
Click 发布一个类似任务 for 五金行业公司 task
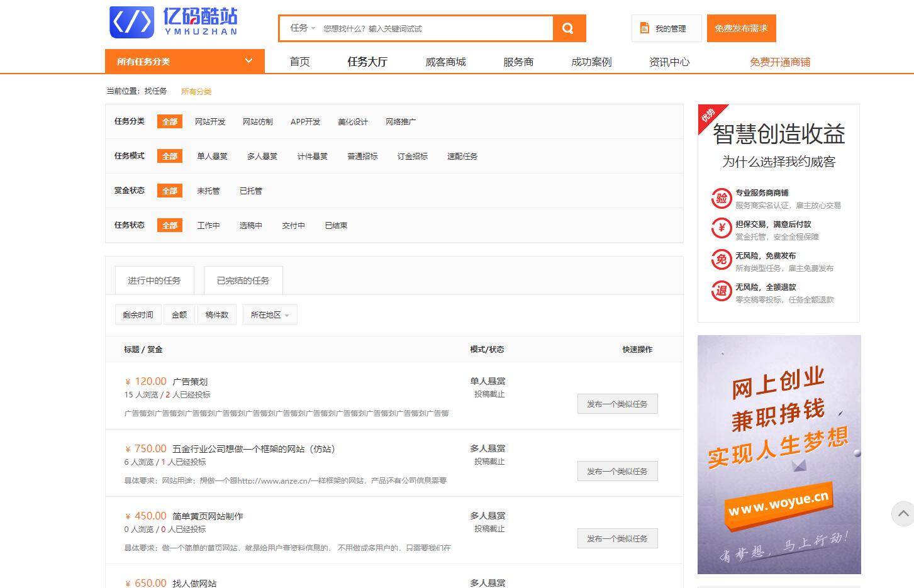click(x=617, y=471)
